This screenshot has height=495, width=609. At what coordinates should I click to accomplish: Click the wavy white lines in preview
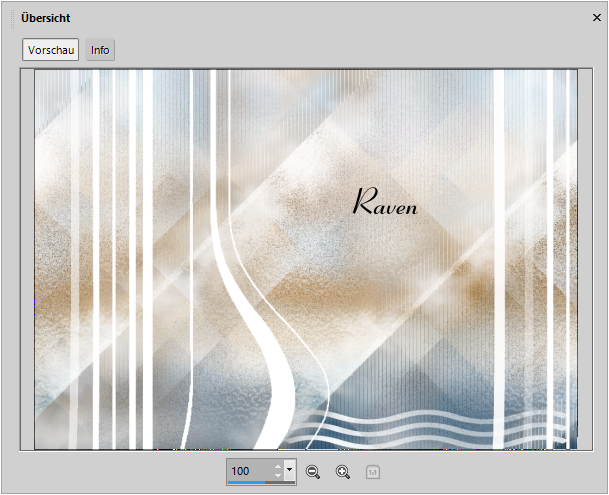pyautogui.click(x=427, y=427)
